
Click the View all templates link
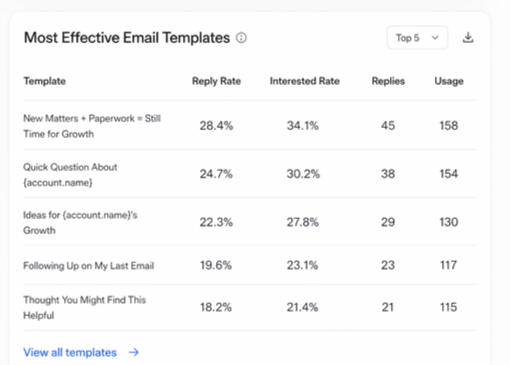(70, 352)
